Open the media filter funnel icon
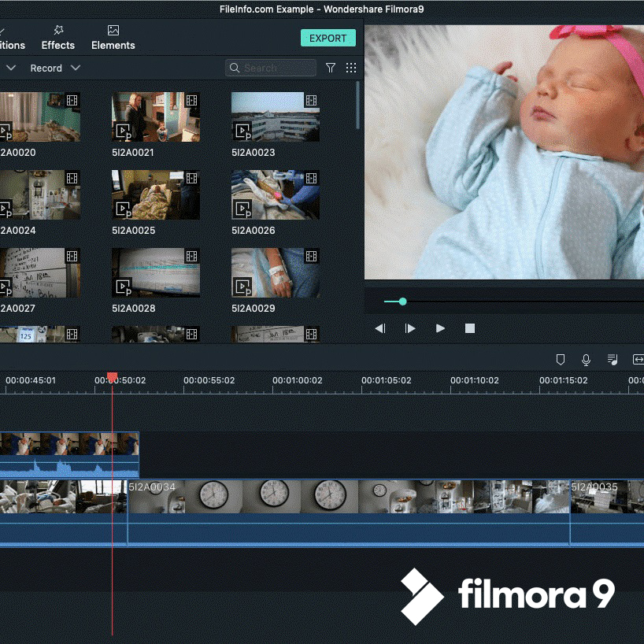The image size is (644, 644). pos(331,68)
